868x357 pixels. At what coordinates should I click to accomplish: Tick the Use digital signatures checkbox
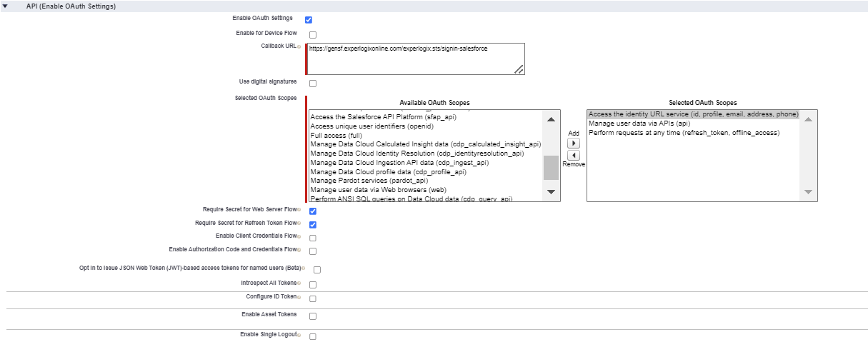click(x=313, y=84)
